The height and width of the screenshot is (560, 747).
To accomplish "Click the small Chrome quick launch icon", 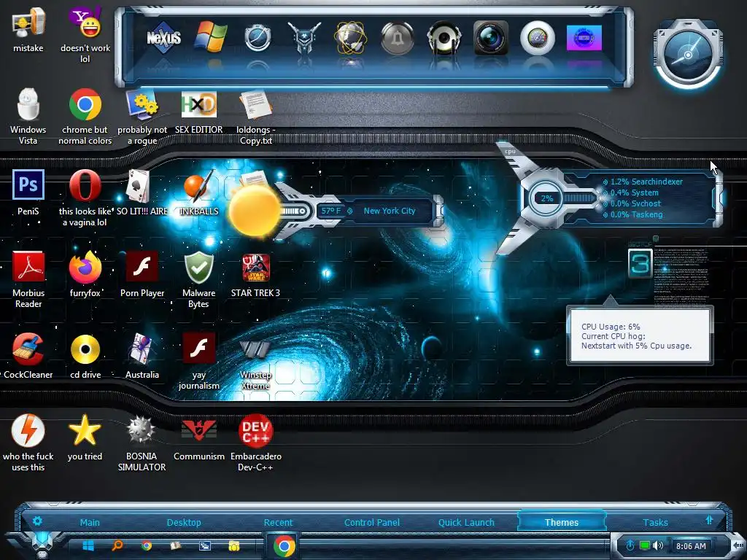I will point(147,545).
